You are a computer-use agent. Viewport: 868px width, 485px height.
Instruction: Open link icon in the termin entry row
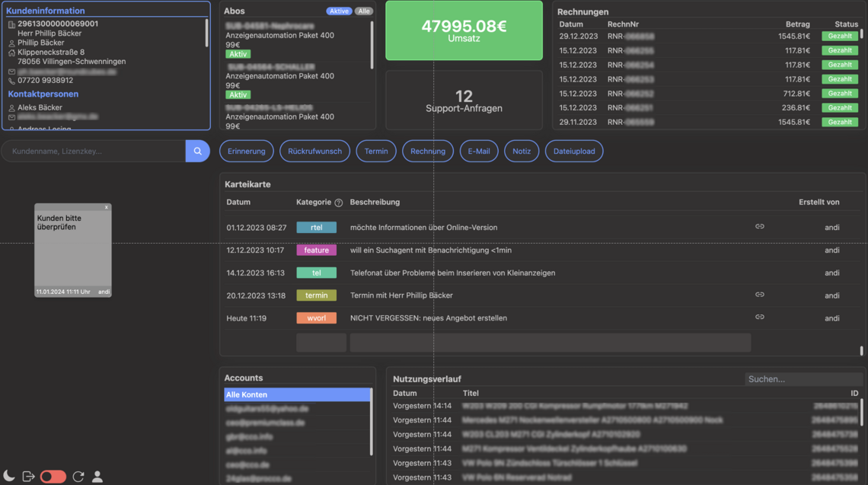point(759,295)
